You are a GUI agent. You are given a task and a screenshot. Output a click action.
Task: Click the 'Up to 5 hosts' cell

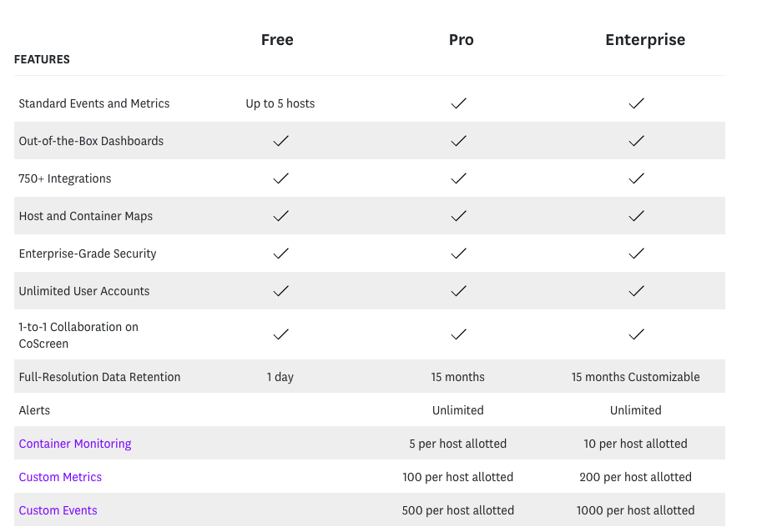coord(280,103)
